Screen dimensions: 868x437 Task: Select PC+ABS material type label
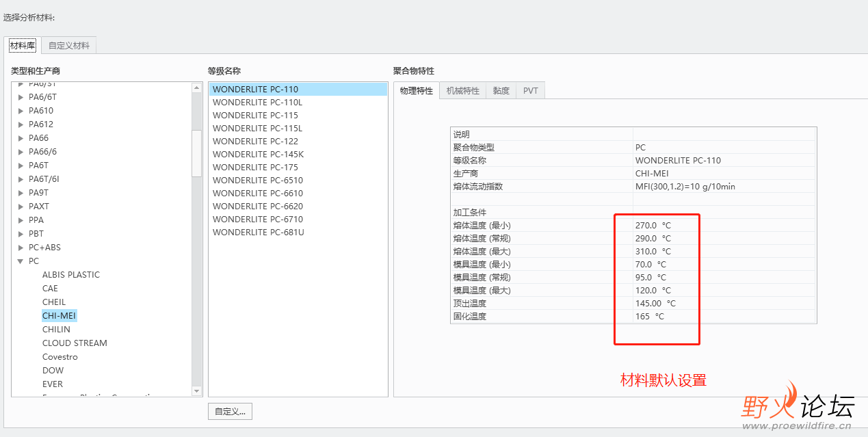[x=44, y=248]
